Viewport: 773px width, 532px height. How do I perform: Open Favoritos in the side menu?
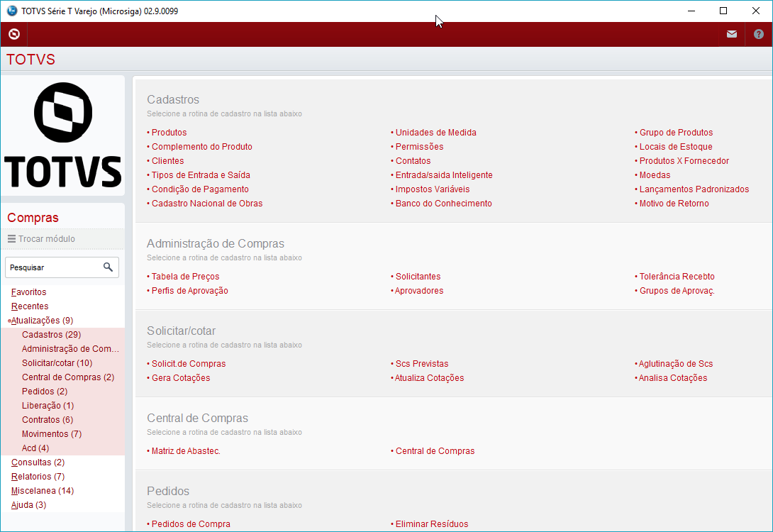(x=28, y=292)
